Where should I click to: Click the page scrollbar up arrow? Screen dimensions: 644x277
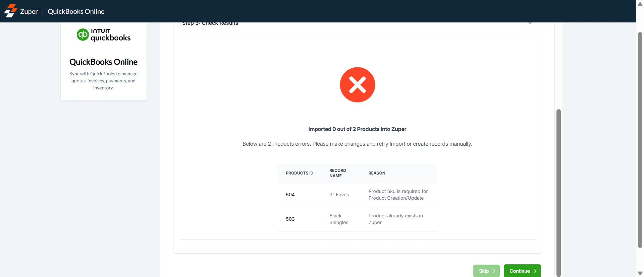pyautogui.click(x=640, y=4)
